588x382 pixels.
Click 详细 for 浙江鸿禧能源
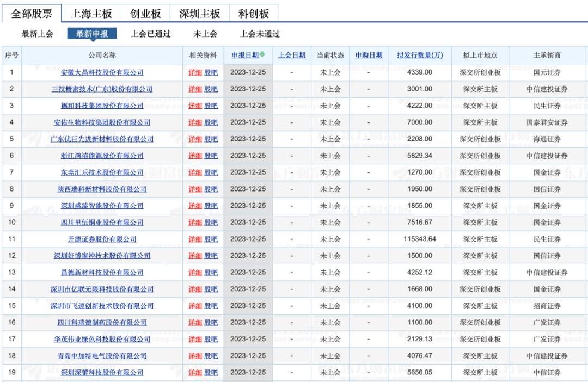(x=195, y=156)
